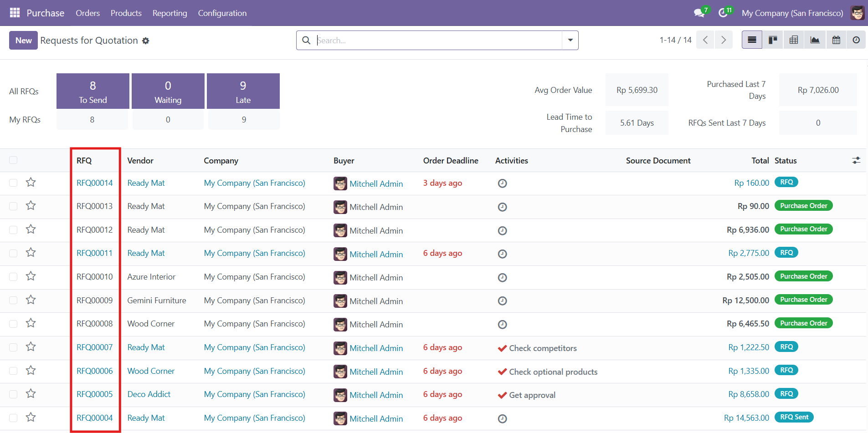The width and height of the screenshot is (868, 433).
Task: Open the RFQ00011 record link
Action: tap(94, 253)
